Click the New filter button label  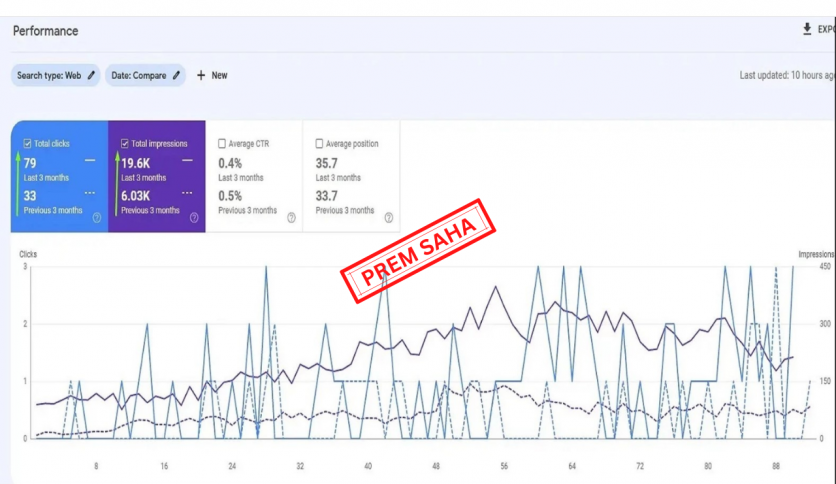coord(219,75)
